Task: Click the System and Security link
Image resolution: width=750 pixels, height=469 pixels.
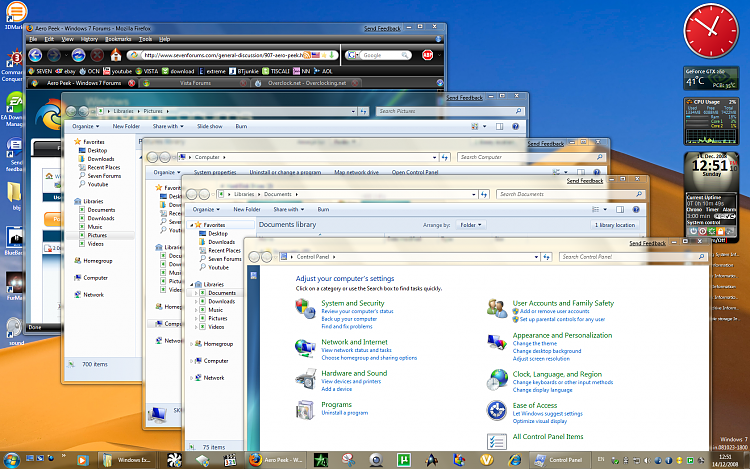Action: pos(353,303)
